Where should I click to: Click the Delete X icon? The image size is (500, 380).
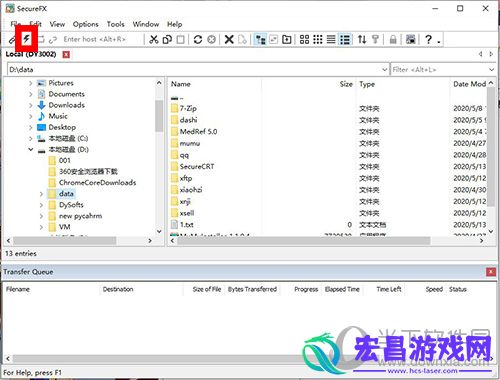coord(229,39)
